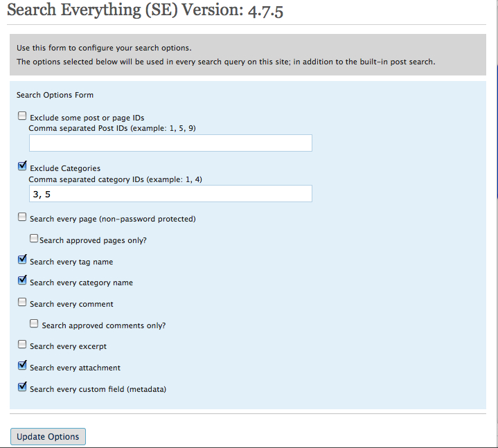
Task: Focus the empty Post IDs text field
Action: point(170,143)
